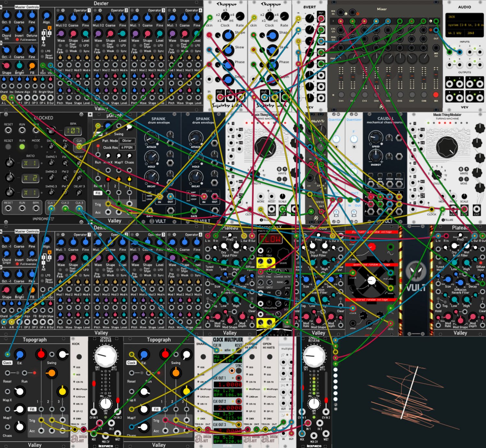Click the Fill button on the right Topograph
Screen dimensions: 486x448
pos(156,409)
